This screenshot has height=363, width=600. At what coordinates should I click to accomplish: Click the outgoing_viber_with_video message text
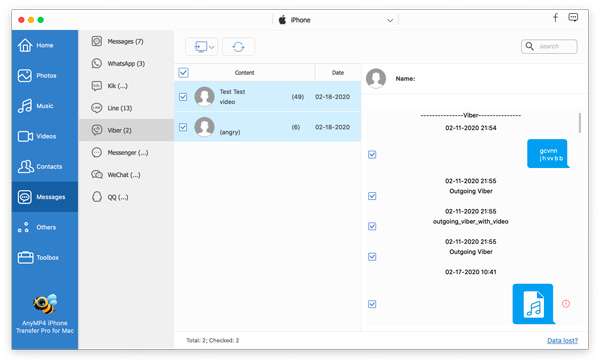[x=471, y=221]
